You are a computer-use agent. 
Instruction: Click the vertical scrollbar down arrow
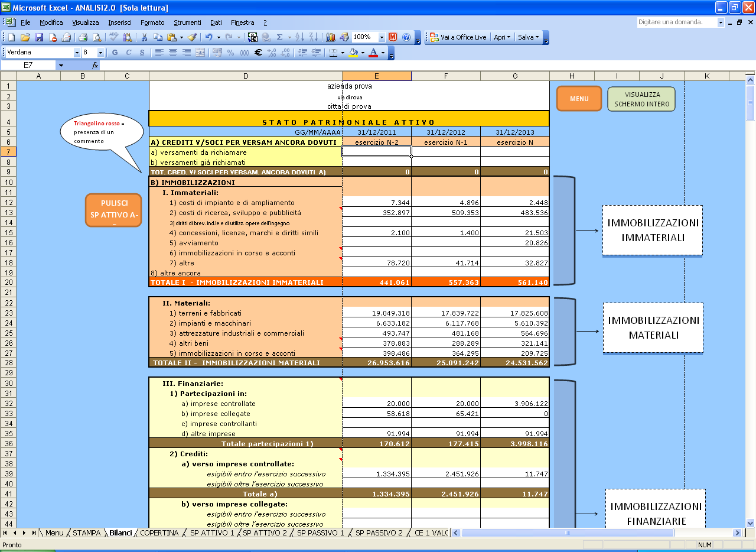(750, 523)
